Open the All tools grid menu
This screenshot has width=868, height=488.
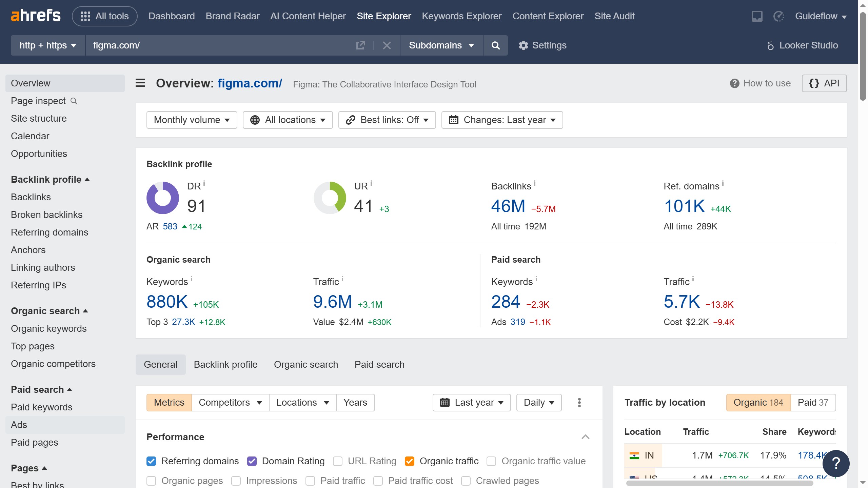coord(104,16)
